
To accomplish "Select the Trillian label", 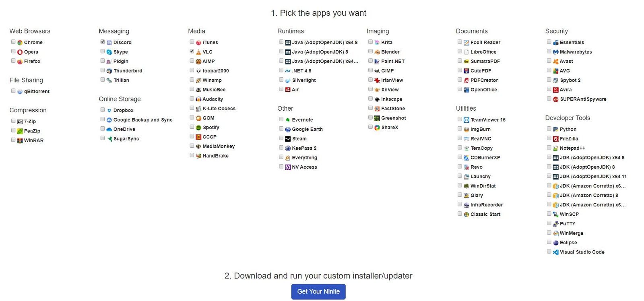I will pyautogui.click(x=121, y=80).
